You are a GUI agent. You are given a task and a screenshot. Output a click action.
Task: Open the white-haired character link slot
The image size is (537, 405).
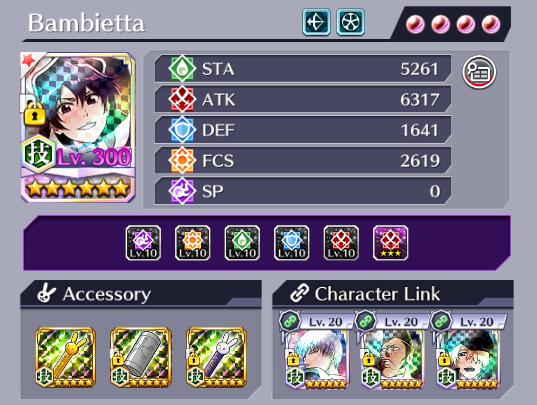pyautogui.click(x=315, y=350)
